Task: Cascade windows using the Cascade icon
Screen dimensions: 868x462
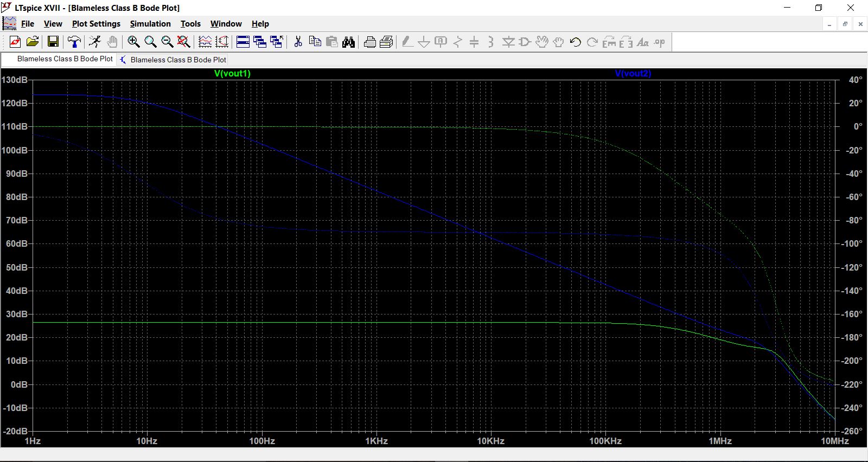Action: (260, 42)
